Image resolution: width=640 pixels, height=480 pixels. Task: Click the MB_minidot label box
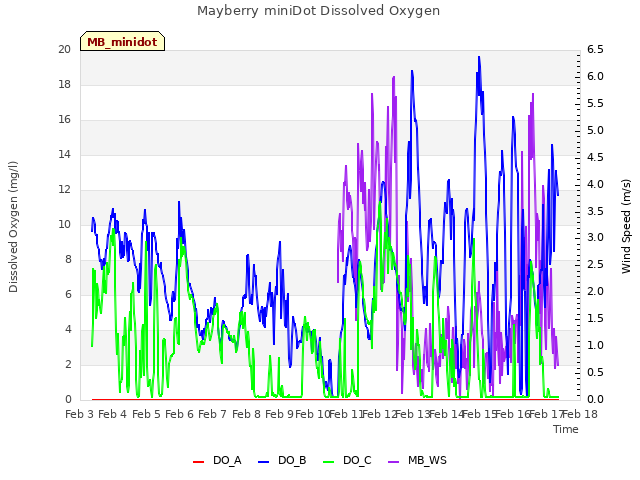122,41
